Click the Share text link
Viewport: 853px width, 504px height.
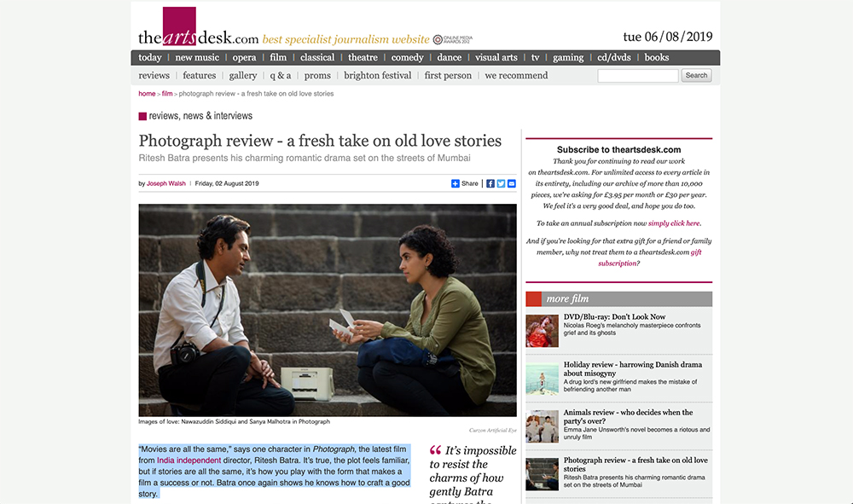click(x=469, y=183)
